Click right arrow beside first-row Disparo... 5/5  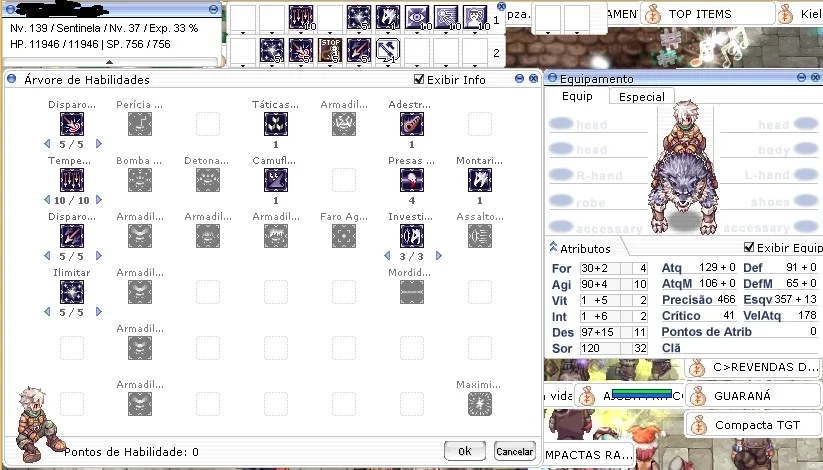[99, 144]
